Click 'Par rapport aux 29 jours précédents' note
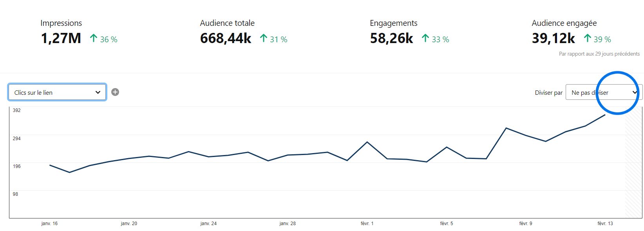644x231 pixels. point(599,54)
